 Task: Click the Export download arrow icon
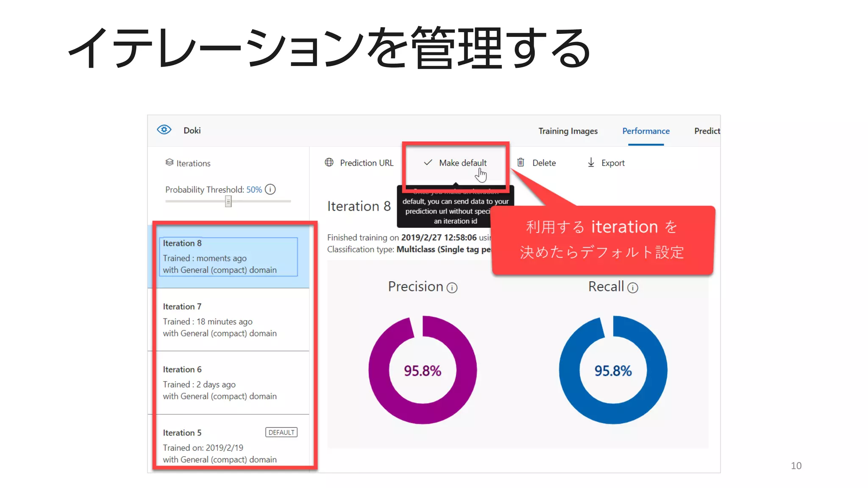click(x=591, y=162)
